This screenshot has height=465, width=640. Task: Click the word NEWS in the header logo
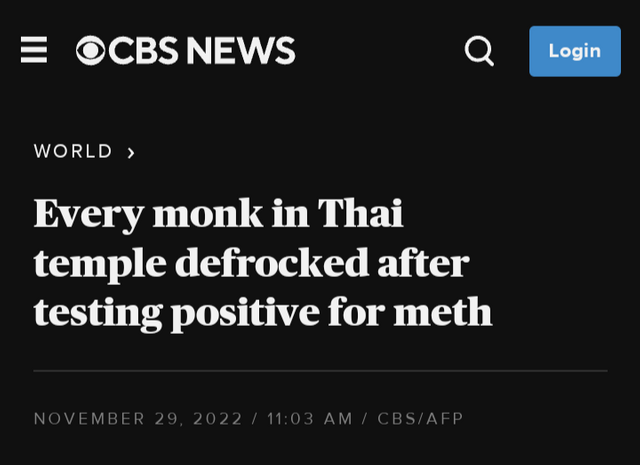(x=241, y=51)
